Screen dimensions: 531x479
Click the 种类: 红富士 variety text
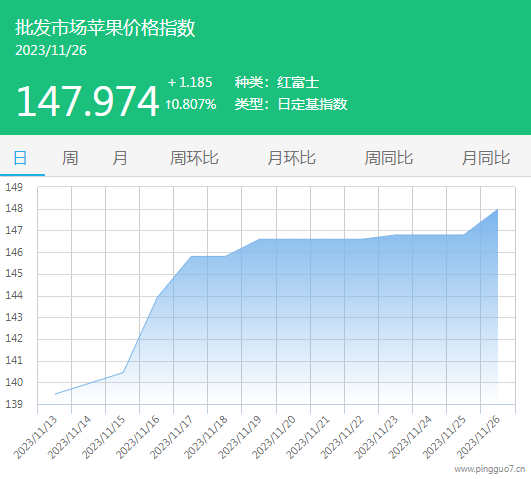point(277,83)
